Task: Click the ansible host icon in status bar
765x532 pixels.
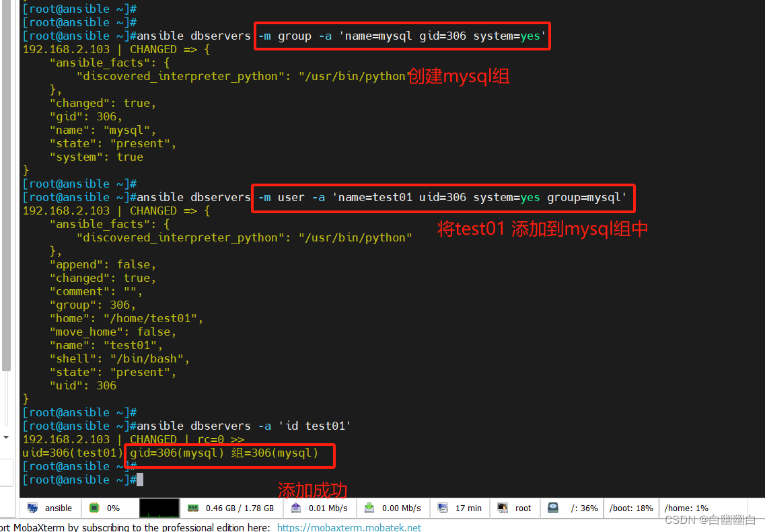Action: (32, 508)
